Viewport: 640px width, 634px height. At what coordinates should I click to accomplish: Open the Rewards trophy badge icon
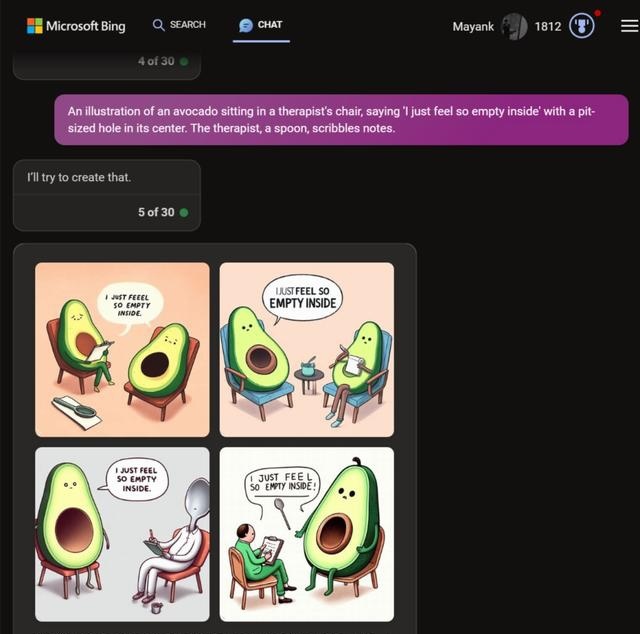[x=582, y=26]
